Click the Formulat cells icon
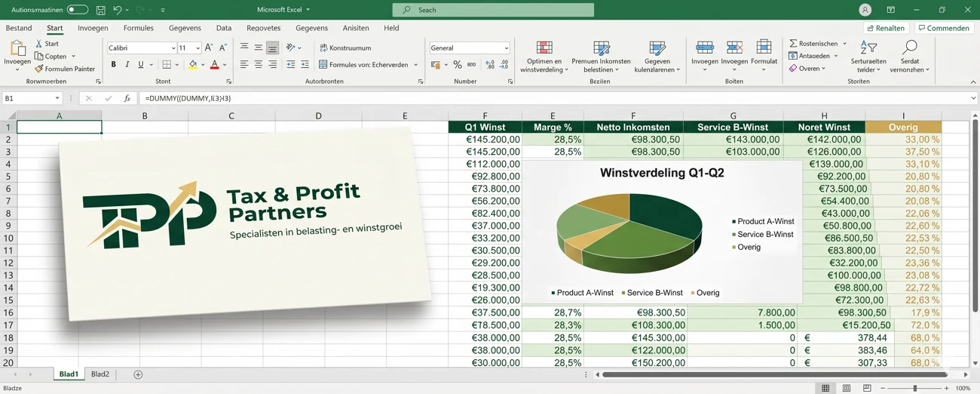Screen dimensions: 980x394 [x=764, y=48]
